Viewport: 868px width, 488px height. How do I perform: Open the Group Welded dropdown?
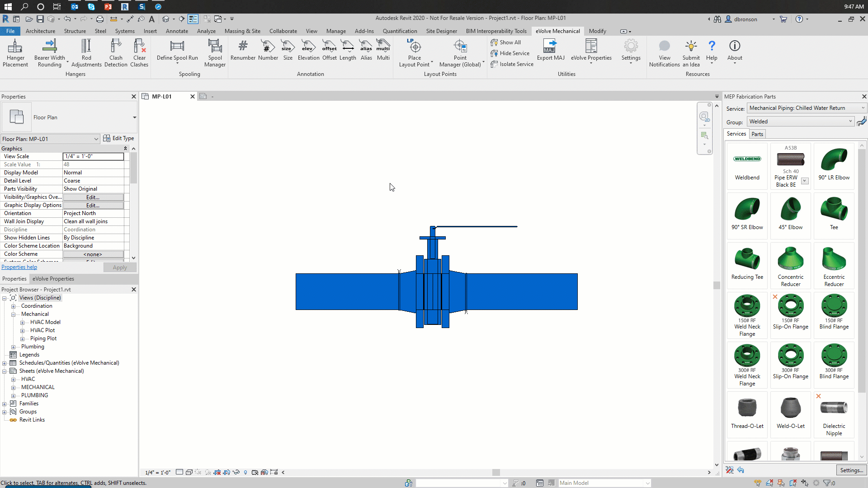point(800,122)
